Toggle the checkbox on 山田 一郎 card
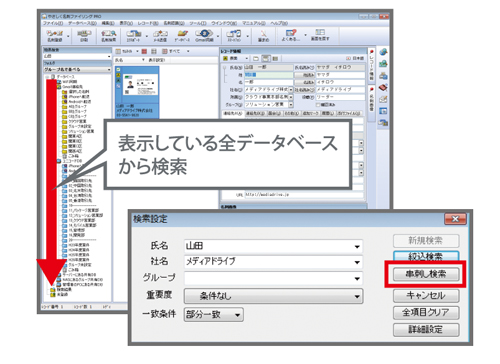This screenshot has height=364, width=500. click(x=118, y=70)
